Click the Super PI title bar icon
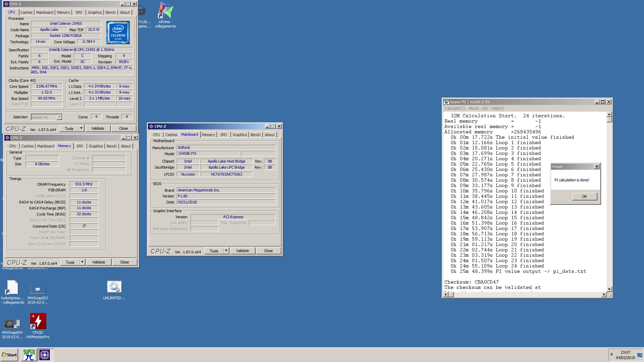 [446, 102]
